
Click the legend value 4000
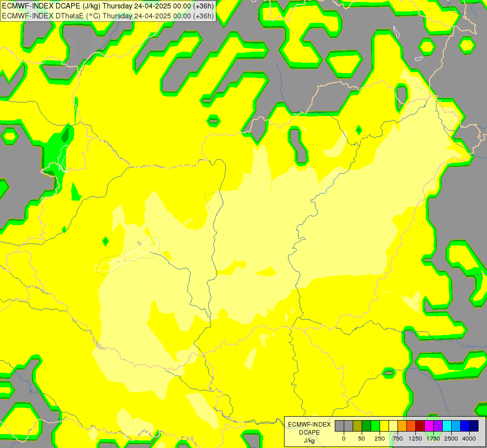469,439
